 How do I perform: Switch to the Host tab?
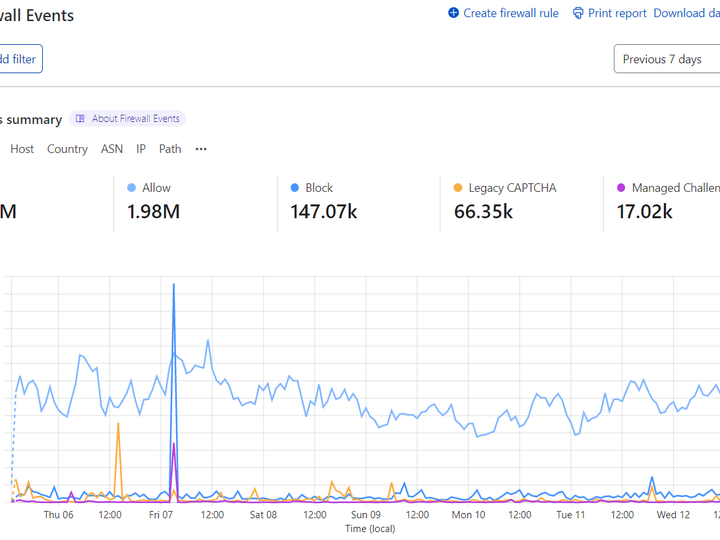[x=22, y=149]
